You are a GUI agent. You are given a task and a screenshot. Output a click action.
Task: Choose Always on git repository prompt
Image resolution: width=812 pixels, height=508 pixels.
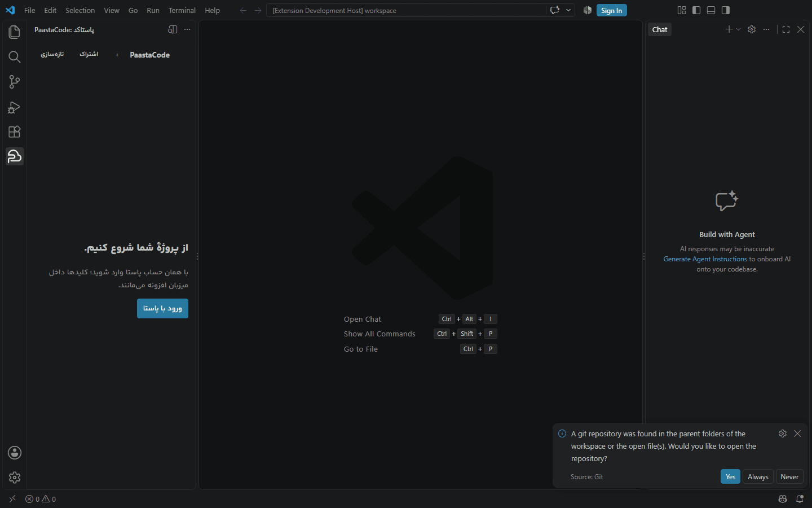(758, 476)
